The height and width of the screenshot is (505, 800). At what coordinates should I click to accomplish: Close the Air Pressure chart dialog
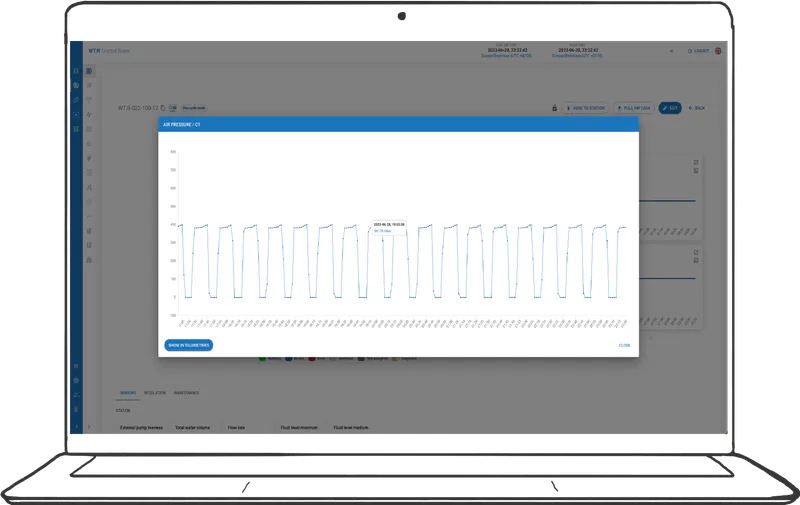click(624, 345)
